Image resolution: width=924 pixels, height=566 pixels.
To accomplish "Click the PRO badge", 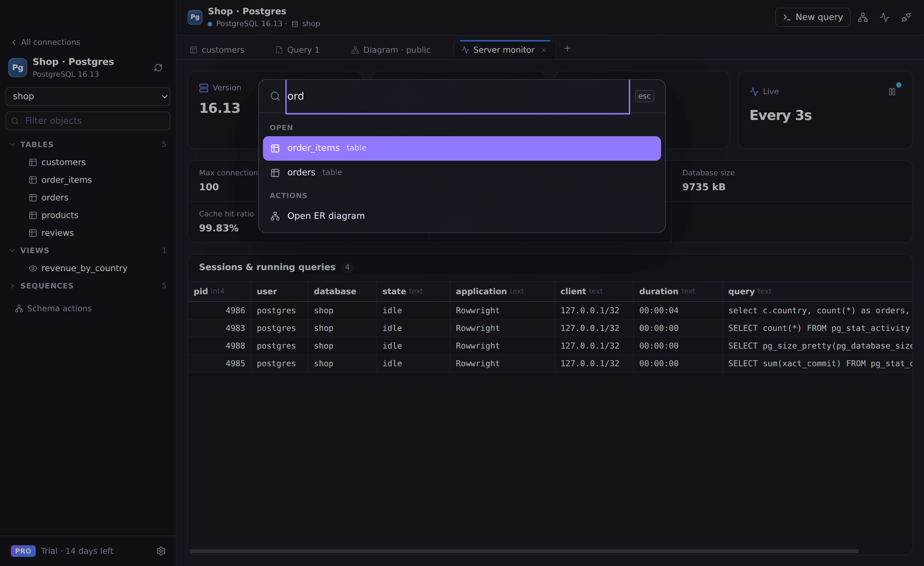I will click(x=23, y=551).
